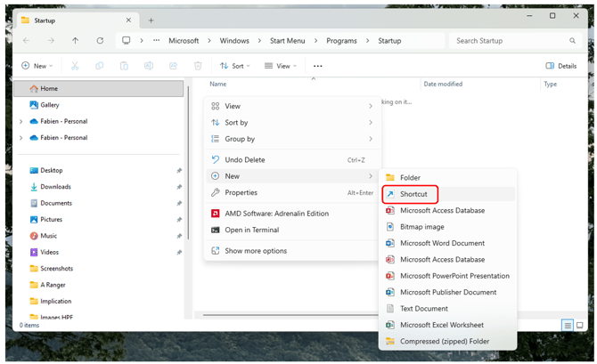Screen dimensions: 597x364
Task: Click the This PC monitor icon in address bar
Action: [x=126, y=40]
